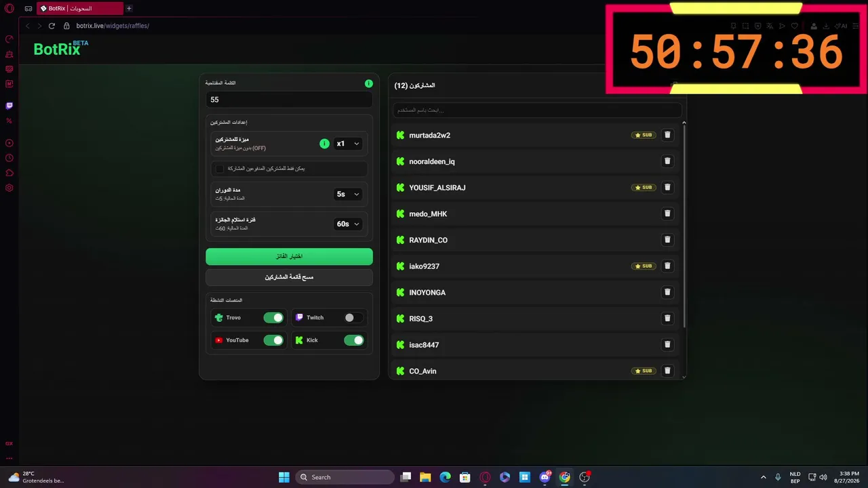The width and height of the screenshot is (868, 488).
Task: Open Opera GX settings gear in sidebar
Action: tap(9, 188)
